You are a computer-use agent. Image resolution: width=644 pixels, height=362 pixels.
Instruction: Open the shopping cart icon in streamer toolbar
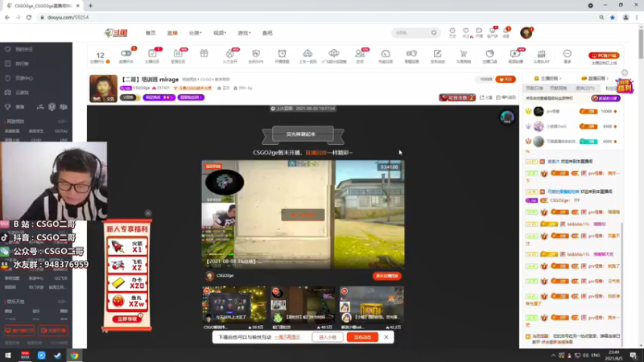pyautogui.click(x=464, y=54)
